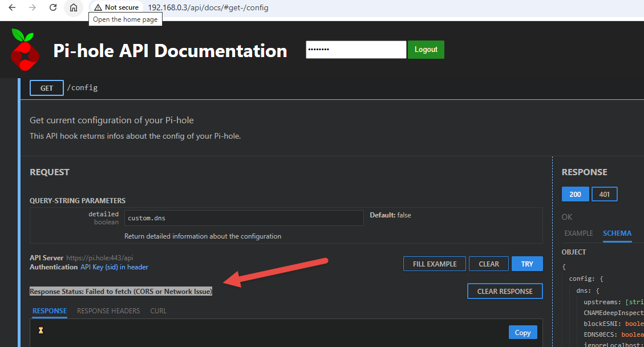Click API Key (sid) in header link
This screenshot has height=347, width=644.
click(x=114, y=267)
